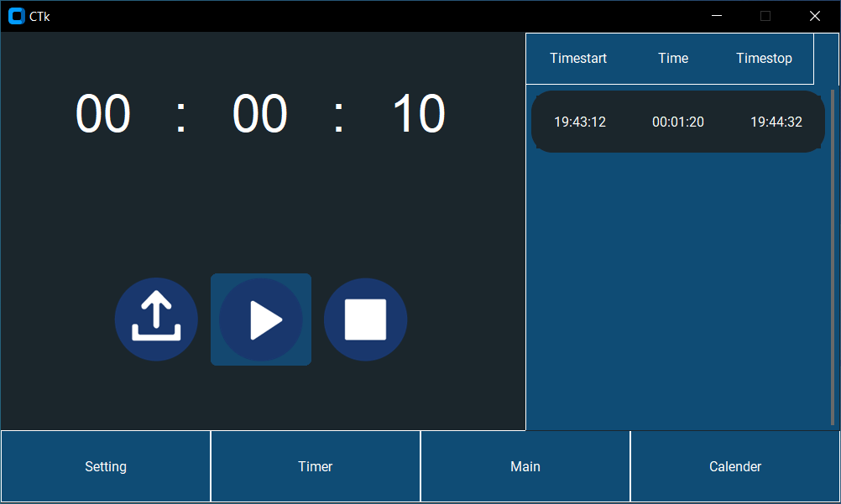Click the Timestart column header
841x504 pixels.
(578, 58)
